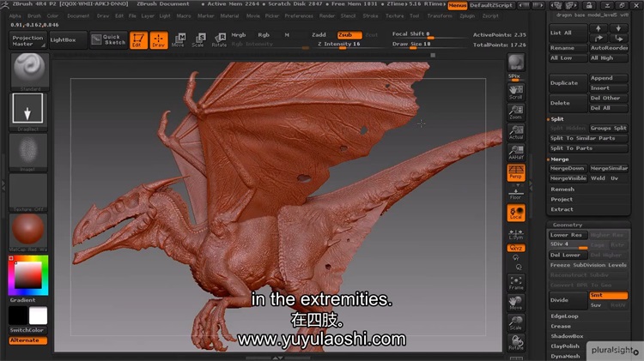Collapse the Geometry palette header

568,225
